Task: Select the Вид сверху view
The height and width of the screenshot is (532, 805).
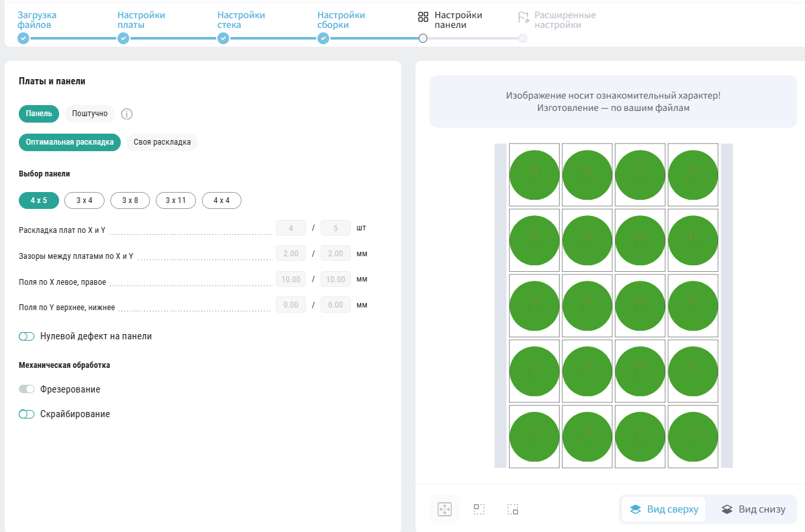Action: (x=663, y=509)
